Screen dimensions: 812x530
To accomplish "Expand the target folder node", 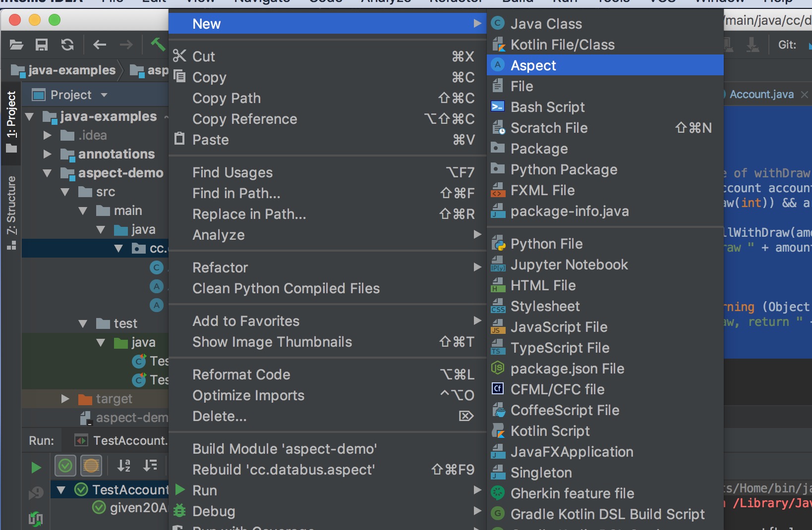I will click(65, 399).
